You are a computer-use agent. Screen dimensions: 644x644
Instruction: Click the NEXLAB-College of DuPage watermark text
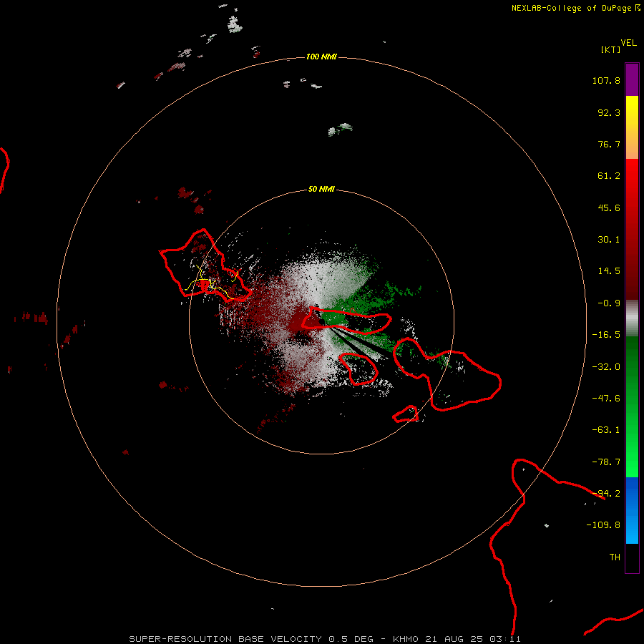tap(575, 8)
